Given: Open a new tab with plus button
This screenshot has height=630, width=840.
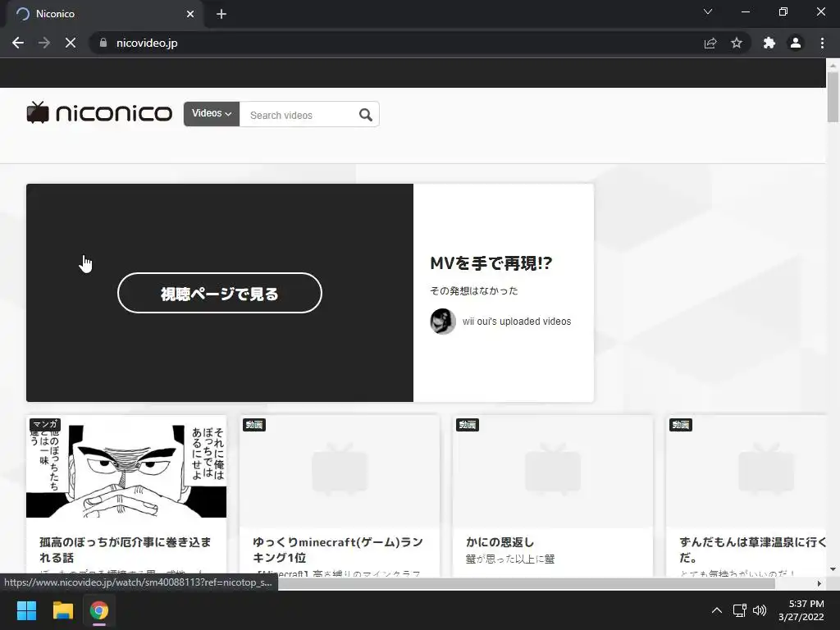Looking at the screenshot, I should (221, 14).
